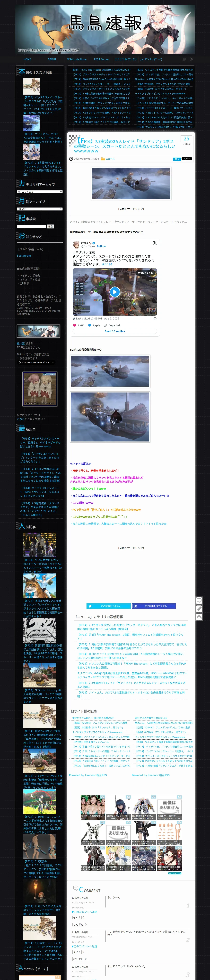Screen dimensions: 210x980
Task: Open the ABOUT menu item
Action: 52,59
